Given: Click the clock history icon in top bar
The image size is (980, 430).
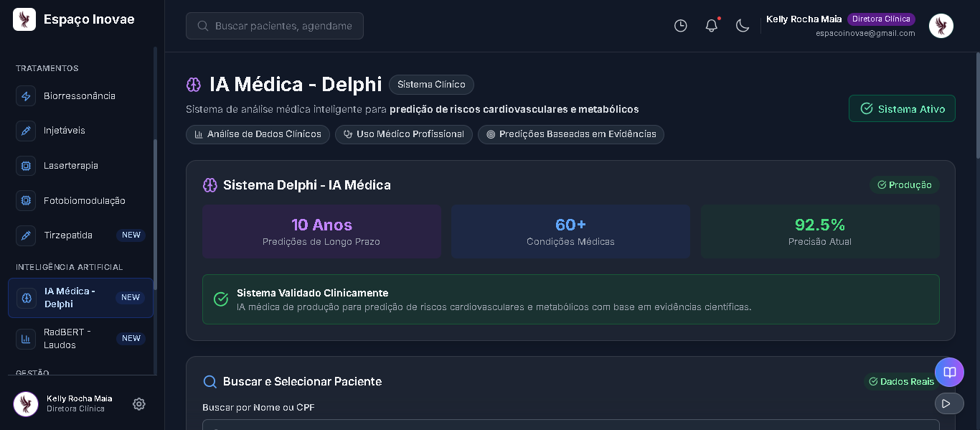Looking at the screenshot, I should [x=680, y=25].
